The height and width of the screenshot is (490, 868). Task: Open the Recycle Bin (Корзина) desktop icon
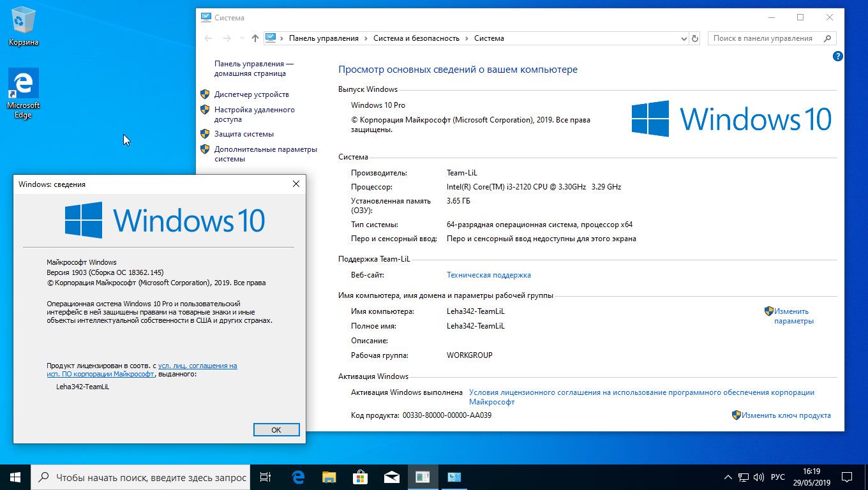pos(24,27)
